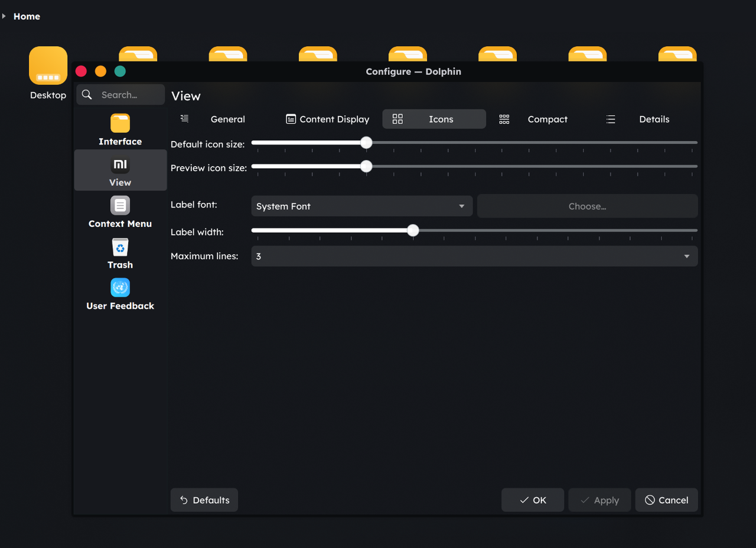Maximize dialog with the green button
This screenshot has width=756, height=548.
coord(120,71)
